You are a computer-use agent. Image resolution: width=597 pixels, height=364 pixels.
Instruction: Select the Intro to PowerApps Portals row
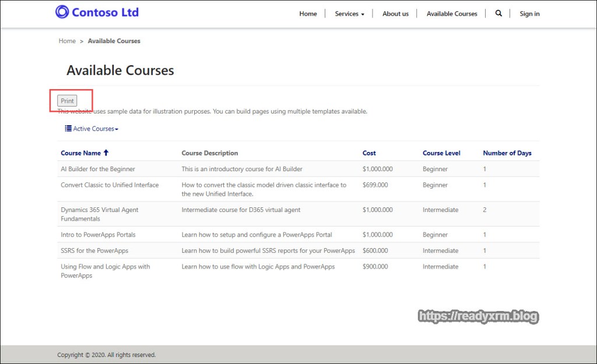[x=98, y=235]
